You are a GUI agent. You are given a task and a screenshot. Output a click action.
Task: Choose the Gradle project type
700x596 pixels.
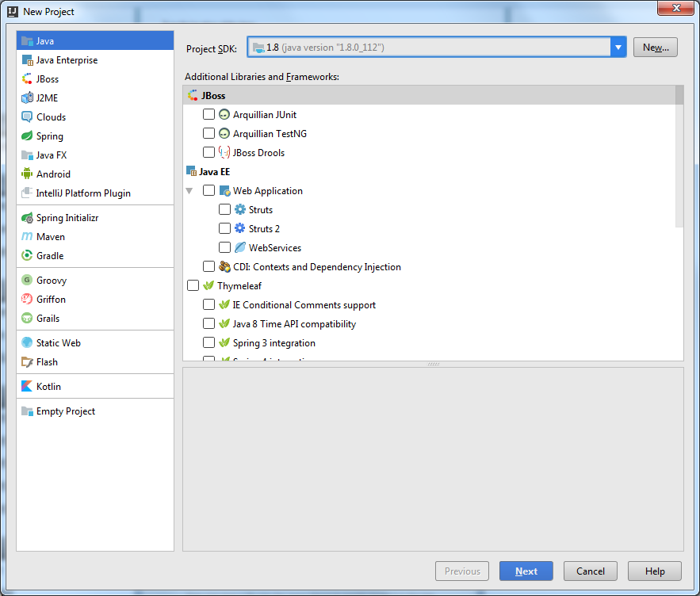click(x=95, y=255)
